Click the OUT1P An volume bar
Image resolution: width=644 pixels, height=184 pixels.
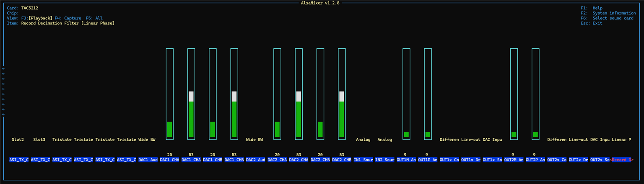[x=428, y=93]
